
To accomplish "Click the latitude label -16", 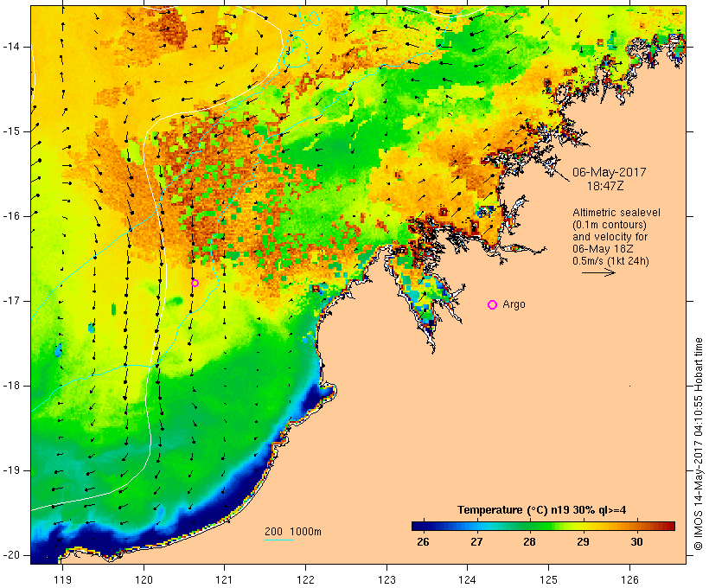I will pyautogui.click(x=11, y=216).
